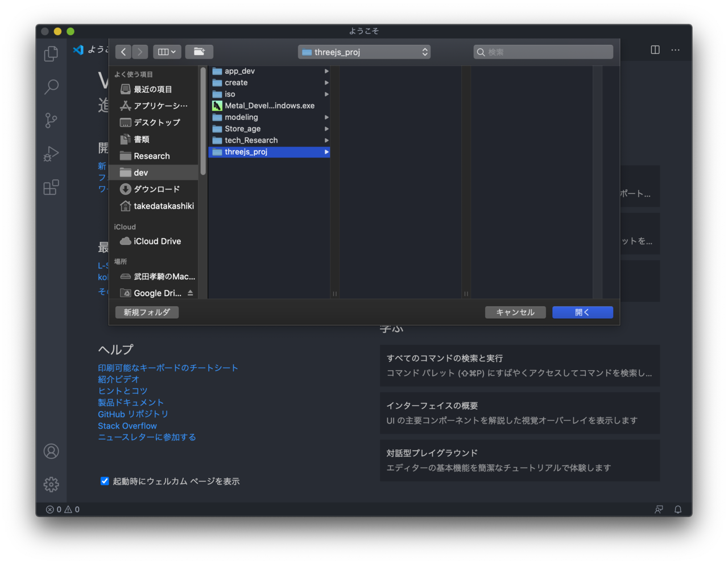Select Google Drive location in sidebar

(x=151, y=293)
